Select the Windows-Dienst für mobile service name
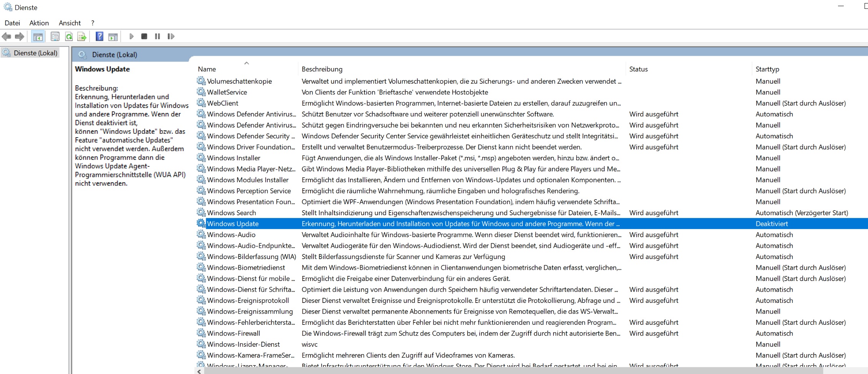 pos(251,278)
